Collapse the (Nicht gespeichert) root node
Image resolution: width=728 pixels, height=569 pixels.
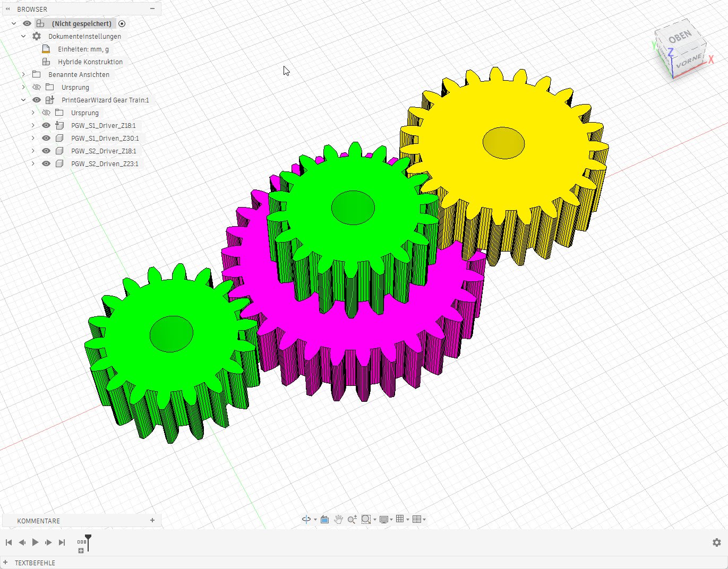(14, 23)
